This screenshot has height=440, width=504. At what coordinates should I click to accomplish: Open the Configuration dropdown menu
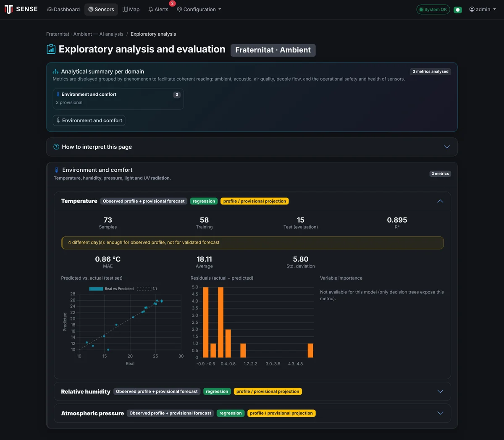pyautogui.click(x=199, y=9)
